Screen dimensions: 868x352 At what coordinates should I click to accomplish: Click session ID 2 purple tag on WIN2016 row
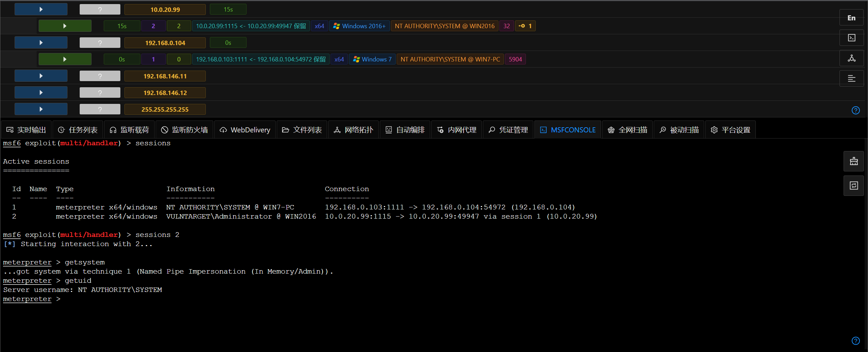pos(153,26)
